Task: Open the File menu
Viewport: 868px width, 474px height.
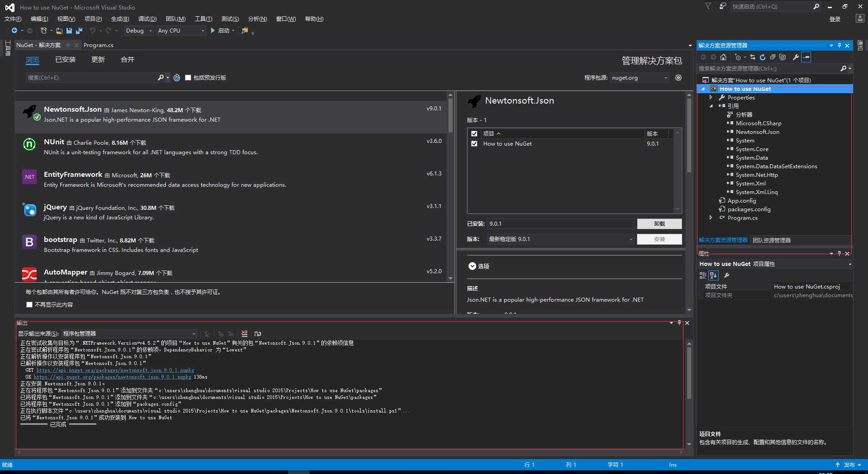Action: point(13,19)
